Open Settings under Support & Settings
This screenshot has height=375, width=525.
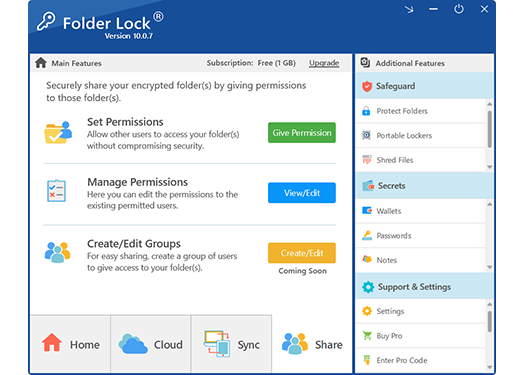click(x=421, y=311)
